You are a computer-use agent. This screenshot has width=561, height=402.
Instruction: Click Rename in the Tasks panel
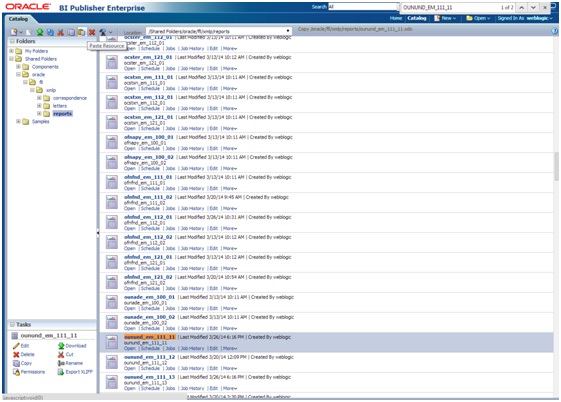[74, 363]
